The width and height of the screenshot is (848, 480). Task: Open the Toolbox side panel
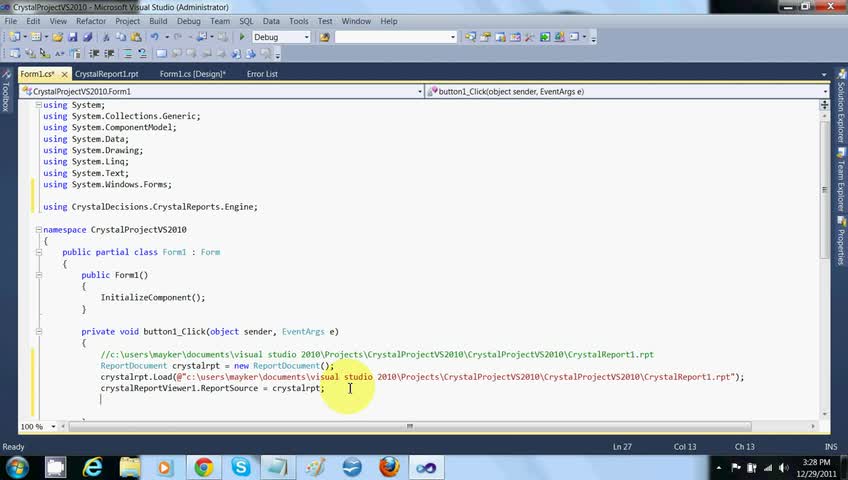click(6, 91)
